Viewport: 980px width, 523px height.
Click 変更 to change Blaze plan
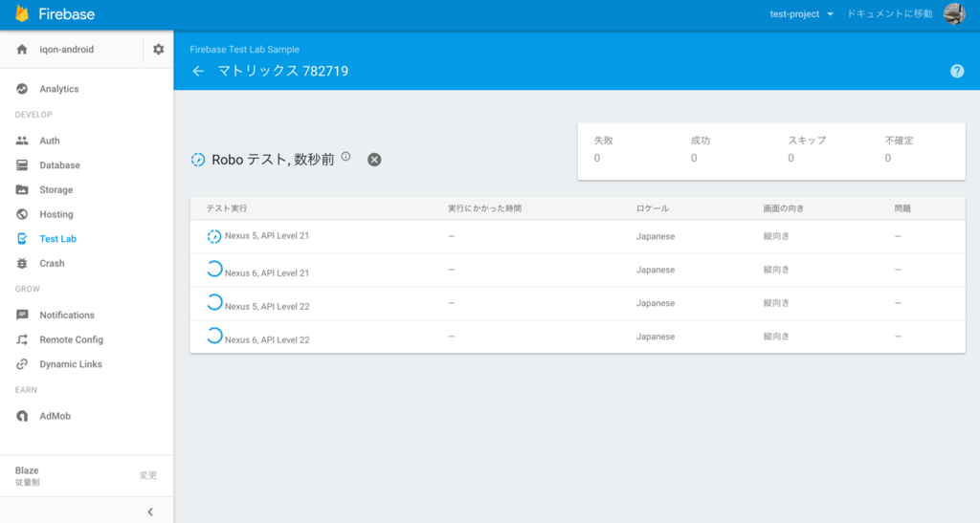(148, 475)
